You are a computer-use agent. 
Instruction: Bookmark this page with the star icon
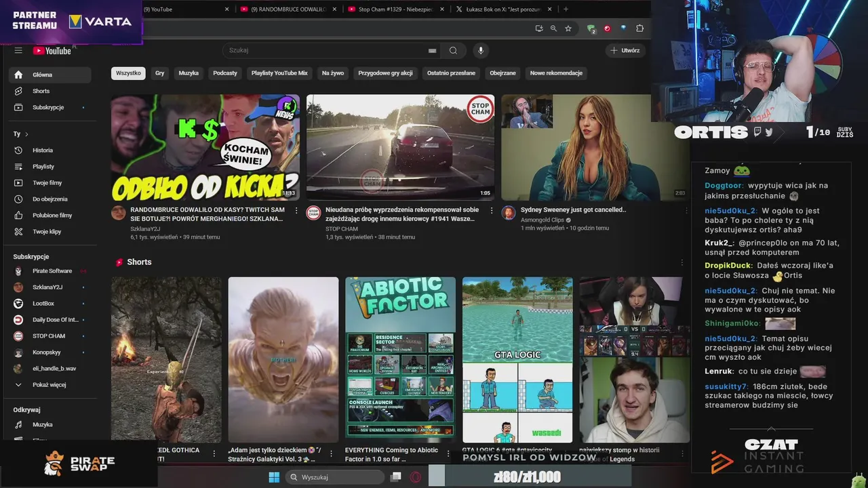(x=568, y=28)
